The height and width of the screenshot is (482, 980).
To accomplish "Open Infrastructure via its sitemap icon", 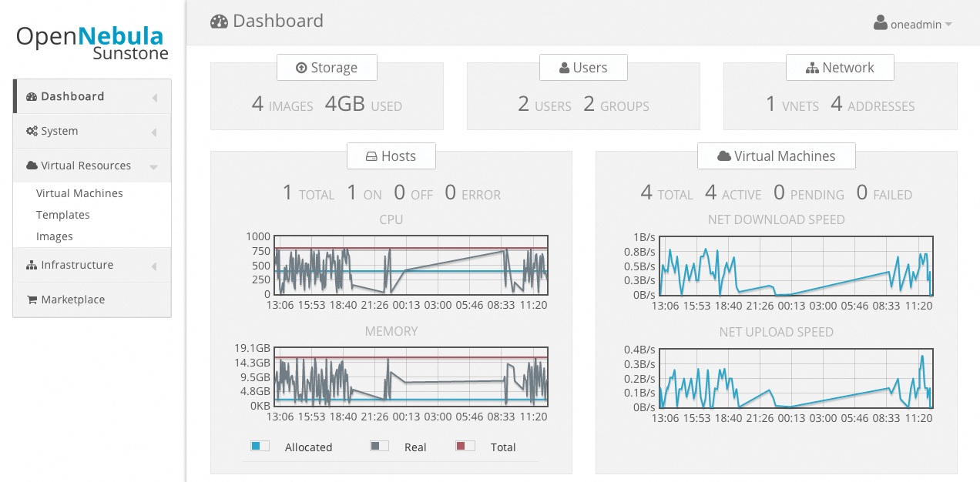I will pyautogui.click(x=32, y=264).
